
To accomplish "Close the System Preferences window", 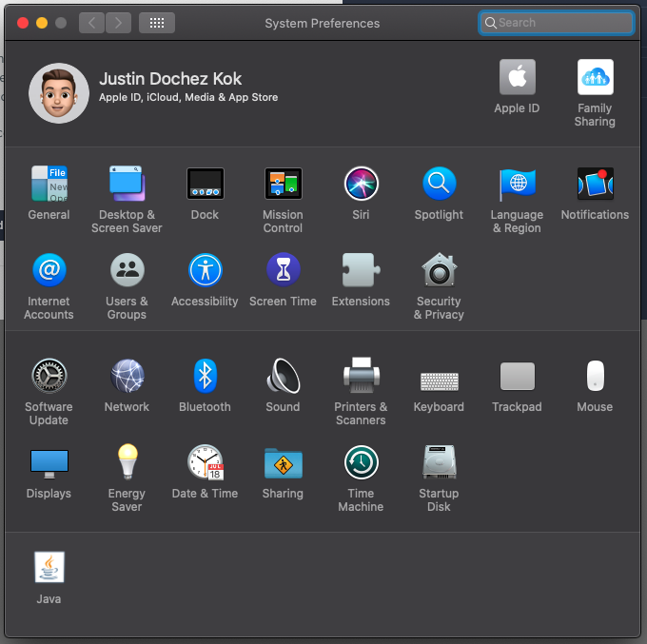I will 23,23.
